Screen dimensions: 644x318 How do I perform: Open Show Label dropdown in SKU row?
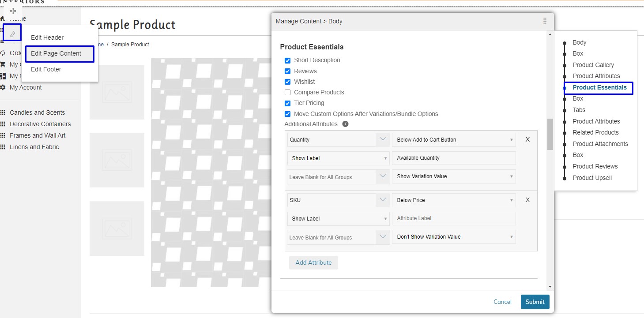338,218
